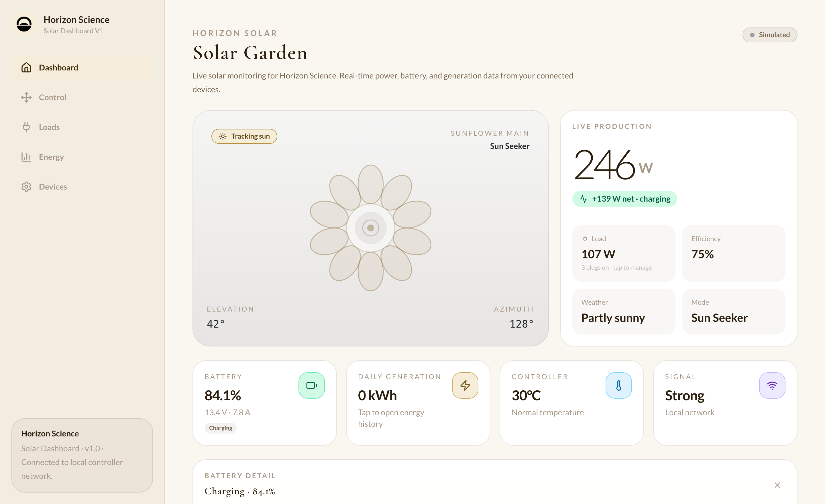825x504 pixels.
Task: Click the sunflower panel graphic
Action: tap(370, 228)
